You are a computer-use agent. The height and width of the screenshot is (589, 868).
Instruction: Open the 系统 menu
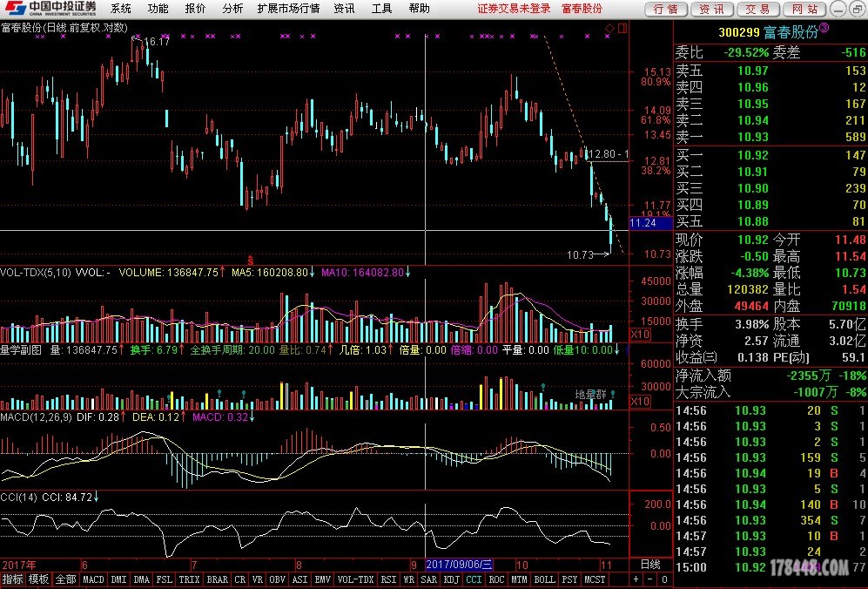coord(121,9)
